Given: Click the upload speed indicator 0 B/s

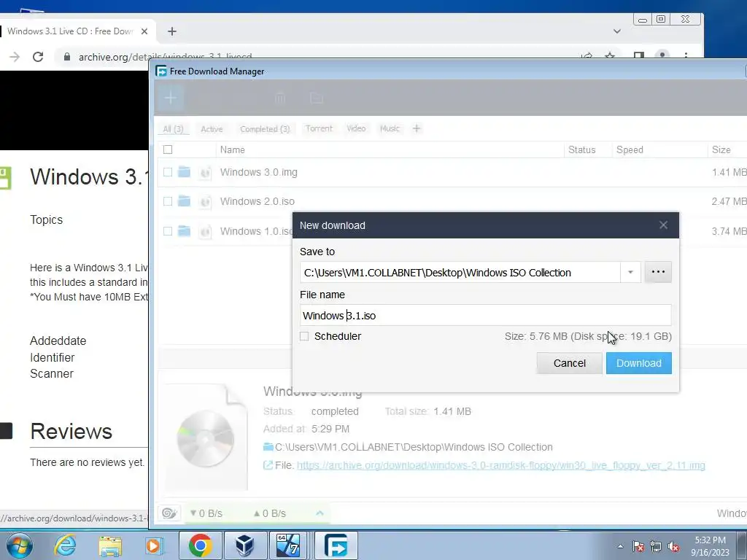Looking at the screenshot, I should point(270,513).
